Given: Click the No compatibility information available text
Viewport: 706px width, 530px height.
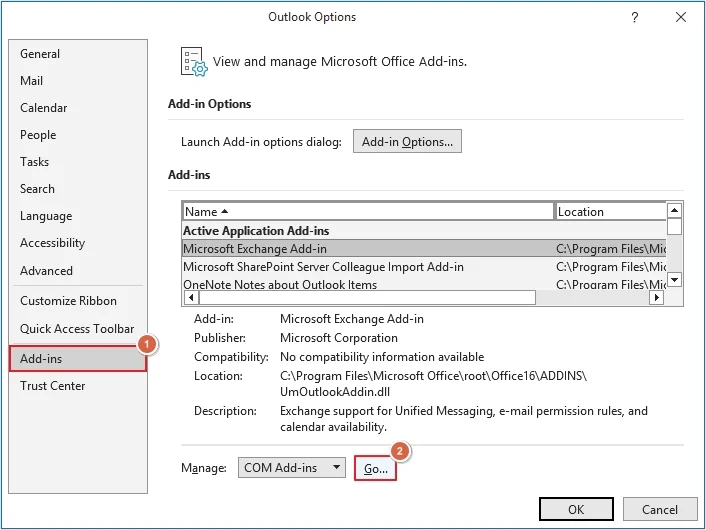Looking at the screenshot, I should 382,357.
